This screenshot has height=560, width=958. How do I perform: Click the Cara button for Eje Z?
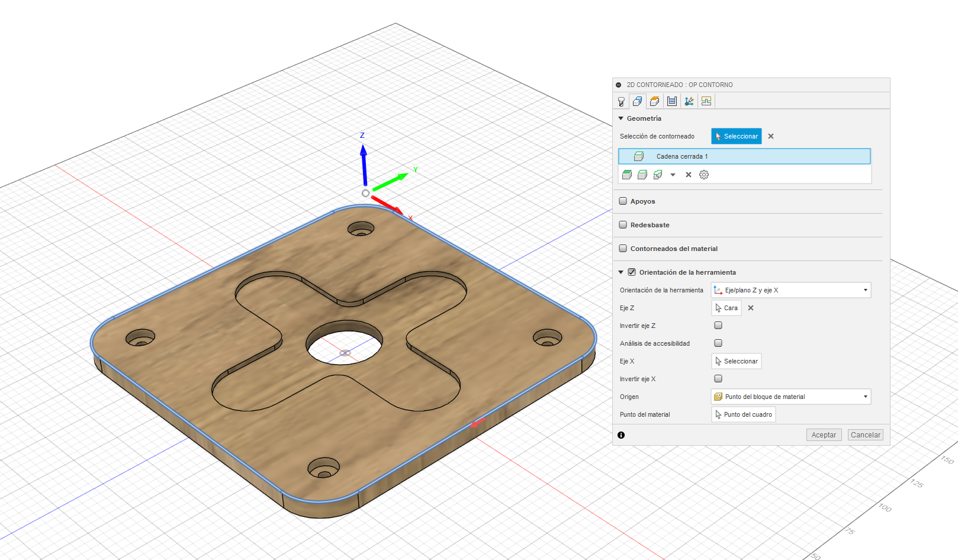click(x=726, y=308)
